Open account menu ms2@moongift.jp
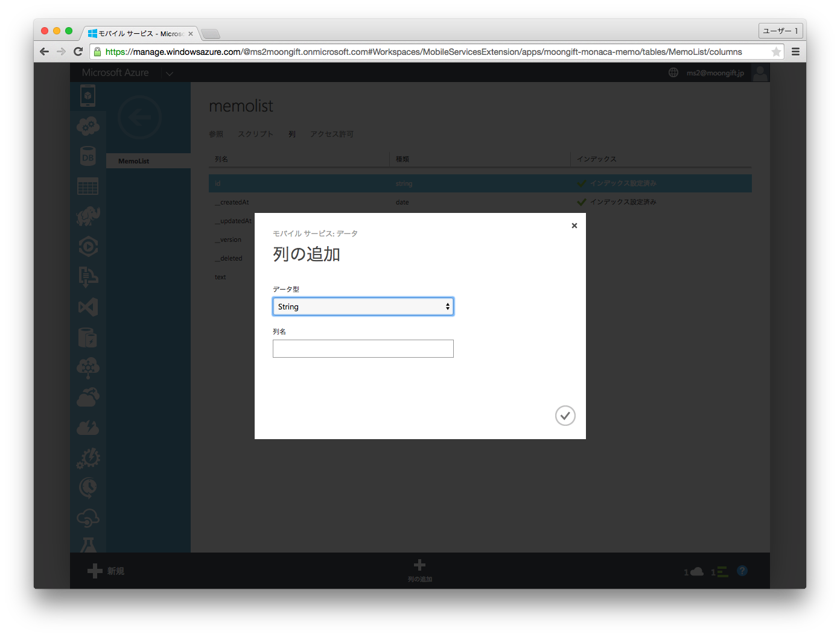The width and height of the screenshot is (840, 637). tap(715, 73)
